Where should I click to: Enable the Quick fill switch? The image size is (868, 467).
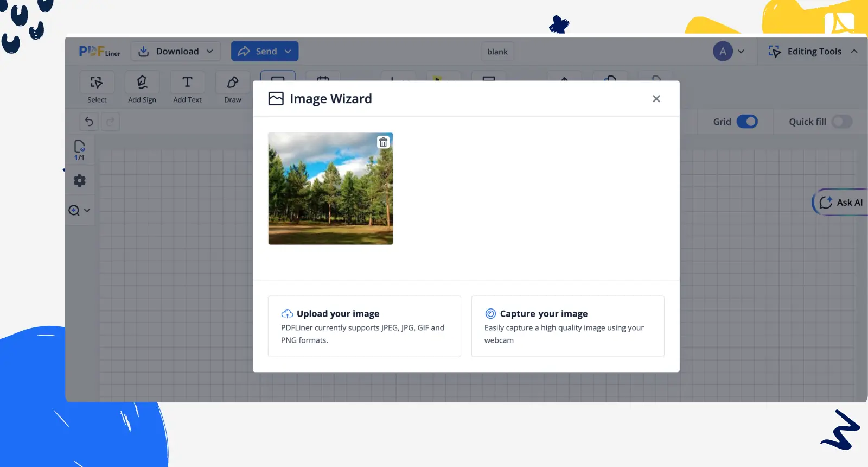(841, 122)
